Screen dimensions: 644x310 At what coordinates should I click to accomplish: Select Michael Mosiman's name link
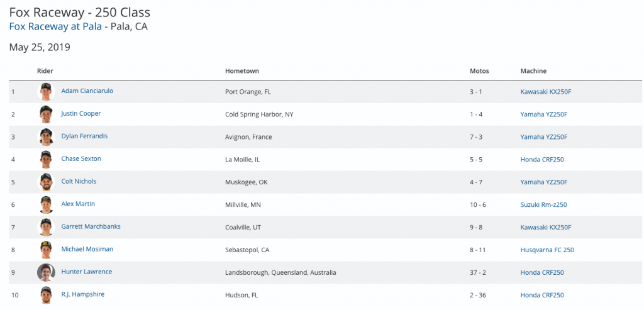[x=87, y=250]
